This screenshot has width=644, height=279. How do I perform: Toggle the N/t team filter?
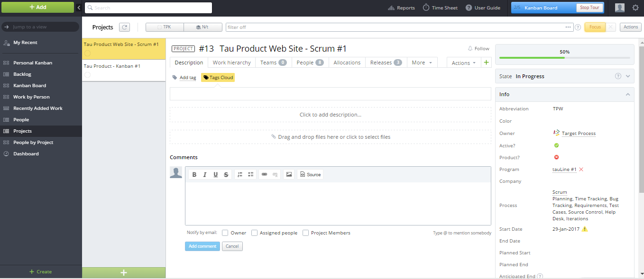pyautogui.click(x=203, y=27)
